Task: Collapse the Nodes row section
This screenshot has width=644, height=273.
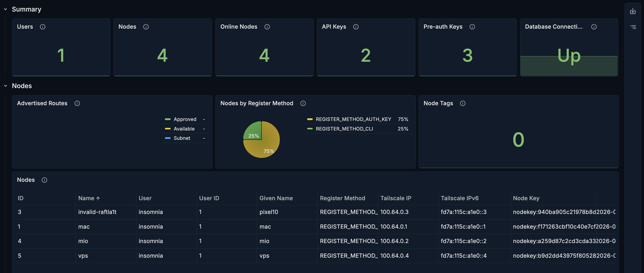Action: pos(6,86)
